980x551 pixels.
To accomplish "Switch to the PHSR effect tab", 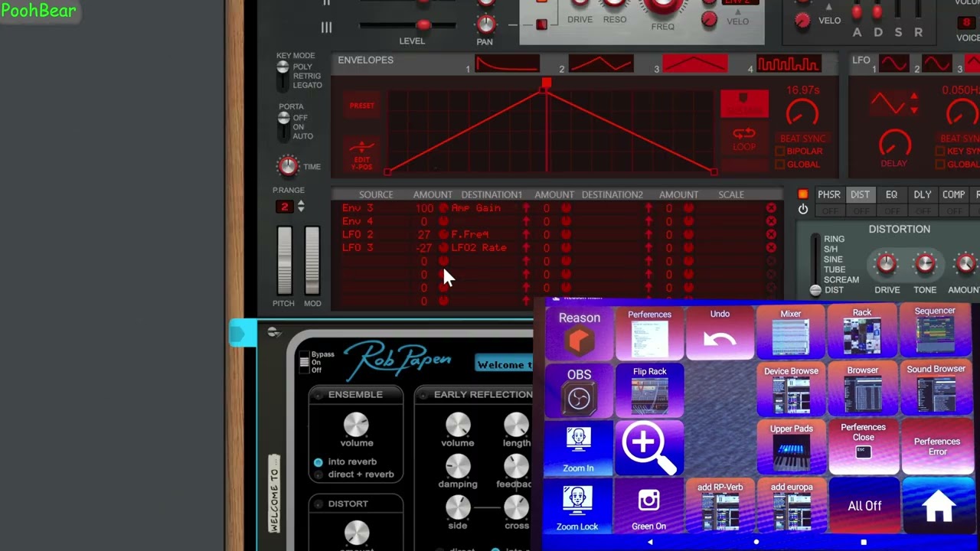I will coord(829,195).
